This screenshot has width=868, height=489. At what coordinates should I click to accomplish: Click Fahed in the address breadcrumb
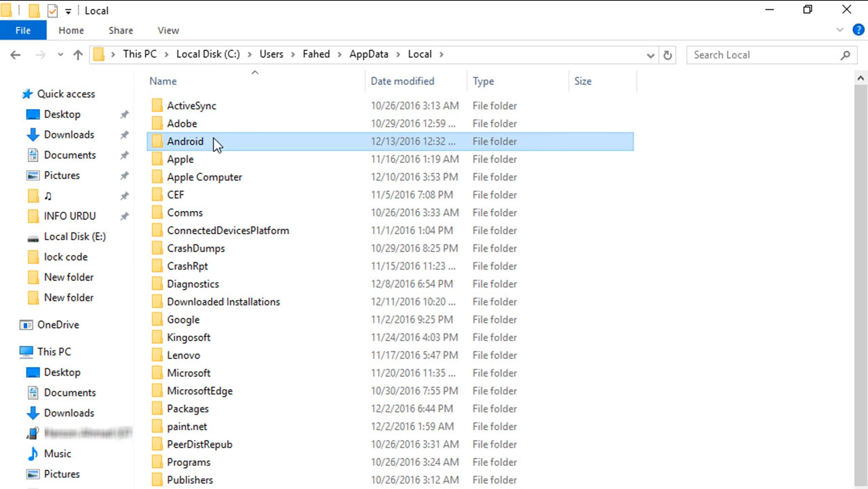(316, 54)
